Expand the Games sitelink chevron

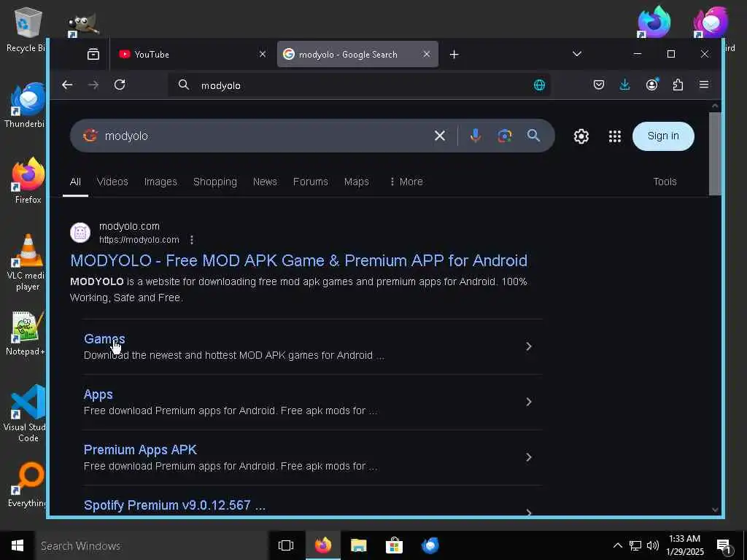click(529, 346)
